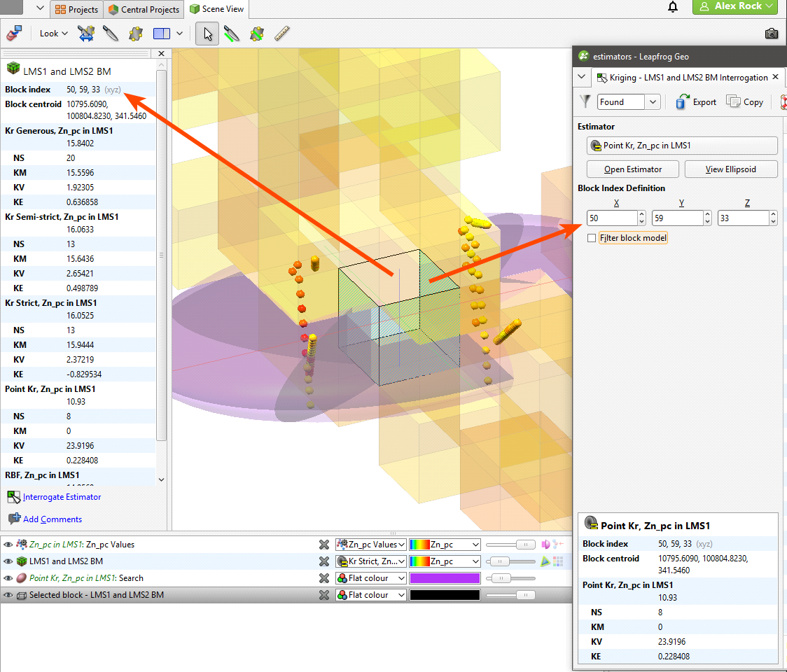This screenshot has width=787, height=672.
Task: Click the Add Comments link
Action: 53,519
